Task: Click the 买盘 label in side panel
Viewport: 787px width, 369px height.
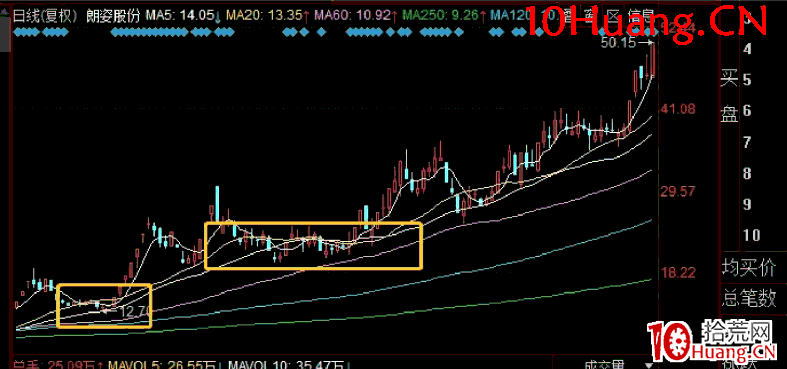Action: click(729, 96)
